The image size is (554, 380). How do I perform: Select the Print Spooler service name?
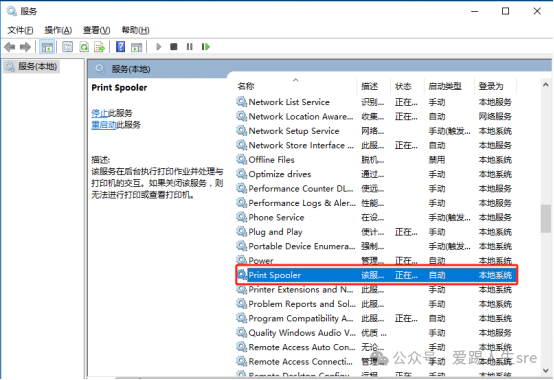(x=275, y=275)
